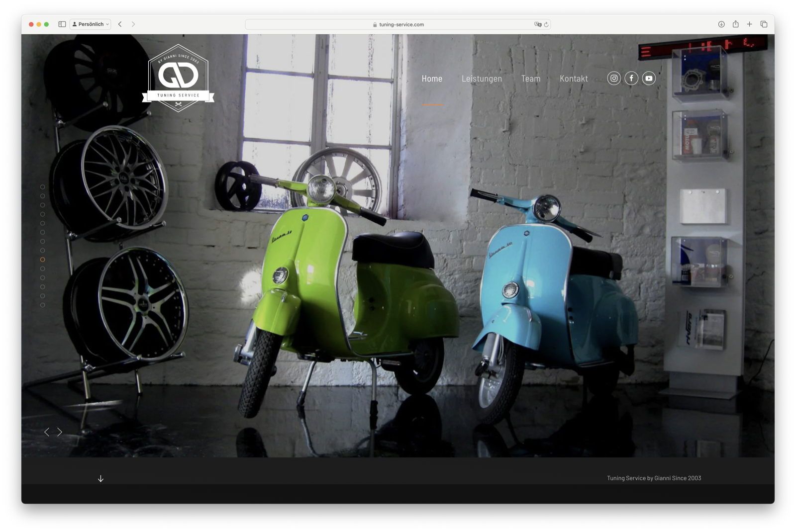Select the highlighted orange slide dot
Screen dimensions: 796x532
43,260
